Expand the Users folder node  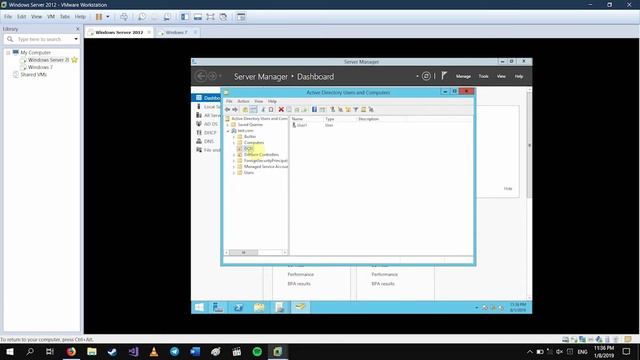(234, 173)
